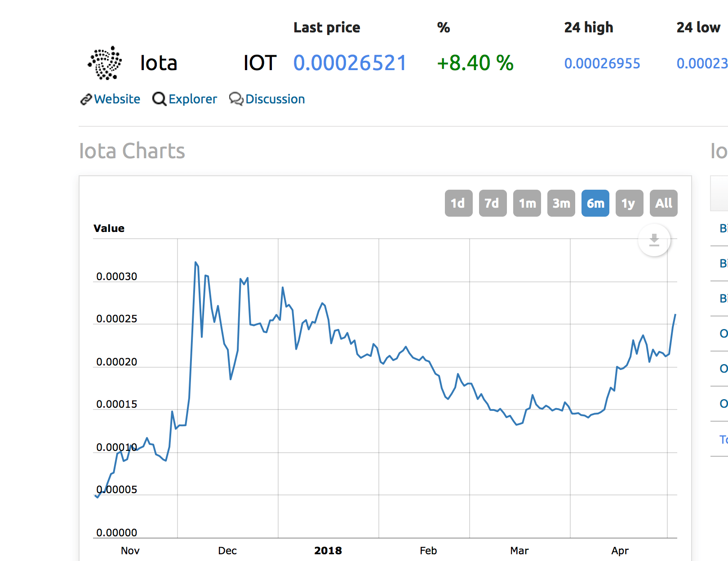Click the speech bubble icon beside Discussion

[x=235, y=99]
